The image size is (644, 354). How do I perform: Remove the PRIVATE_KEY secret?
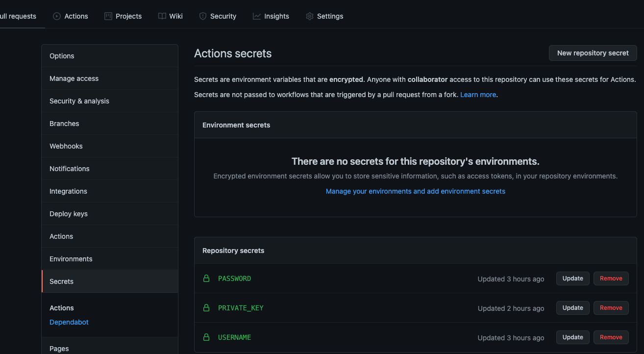(x=611, y=308)
